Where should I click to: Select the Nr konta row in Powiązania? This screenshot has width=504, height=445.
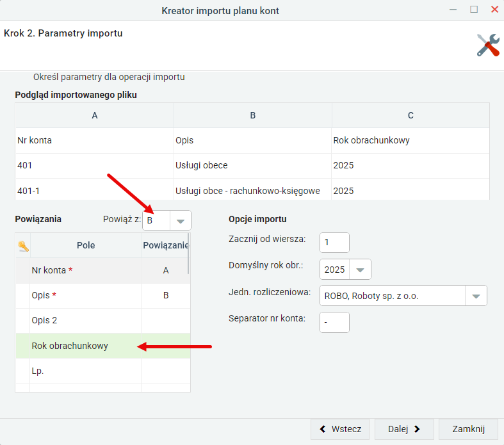point(103,271)
